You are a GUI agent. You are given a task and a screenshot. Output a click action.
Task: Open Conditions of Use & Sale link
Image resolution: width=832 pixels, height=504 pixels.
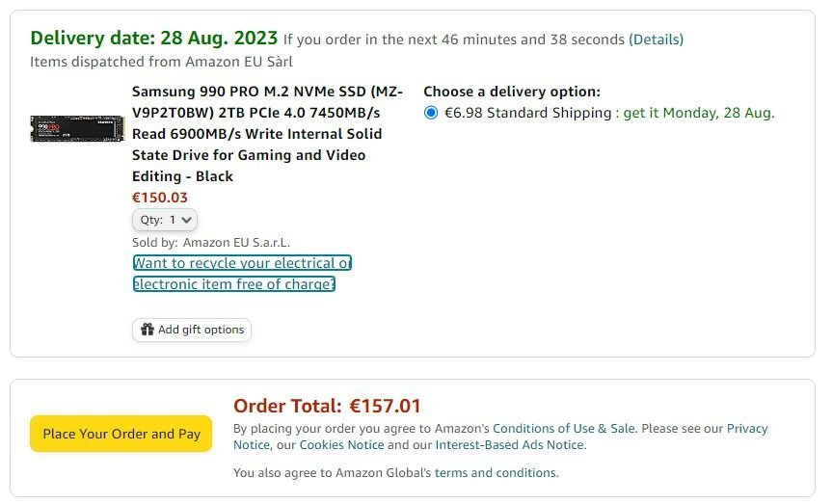pos(564,428)
